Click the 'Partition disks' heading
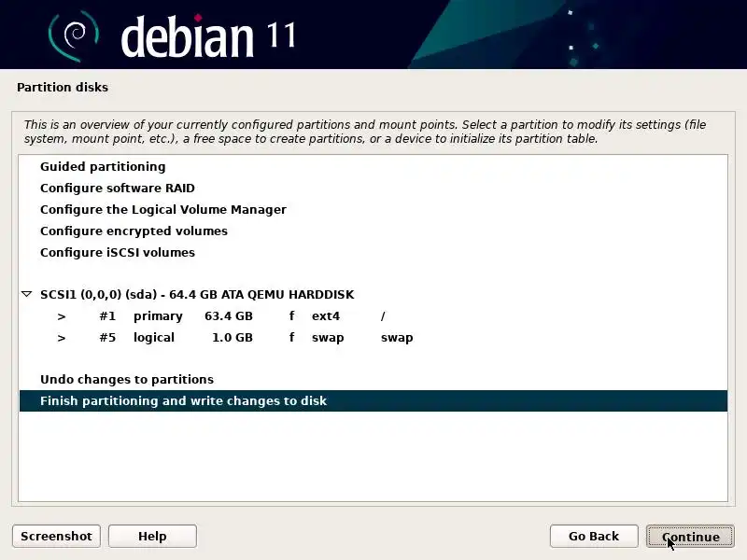This screenshot has width=747, height=560. click(x=63, y=87)
